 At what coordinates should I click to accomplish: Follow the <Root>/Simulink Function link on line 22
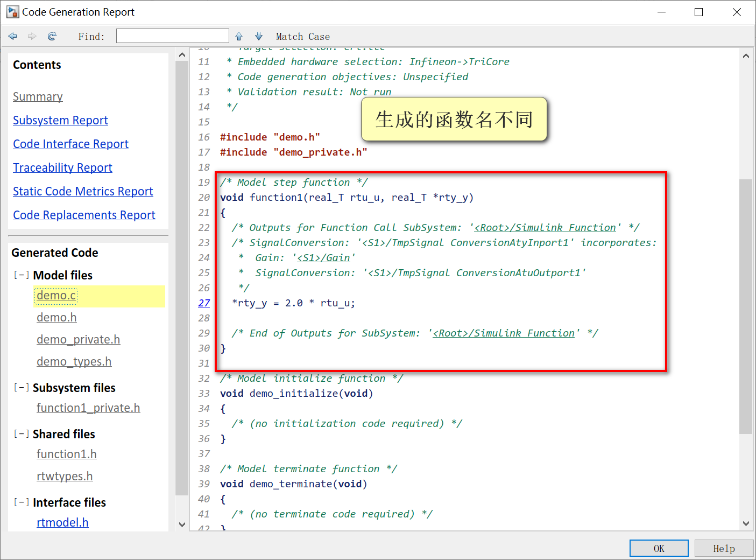545,228
